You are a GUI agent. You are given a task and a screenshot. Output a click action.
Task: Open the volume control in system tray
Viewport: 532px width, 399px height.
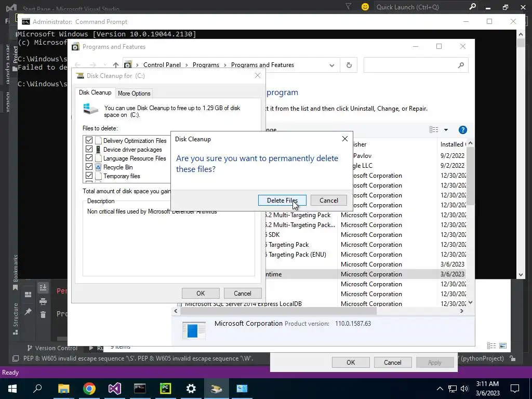pos(464,389)
